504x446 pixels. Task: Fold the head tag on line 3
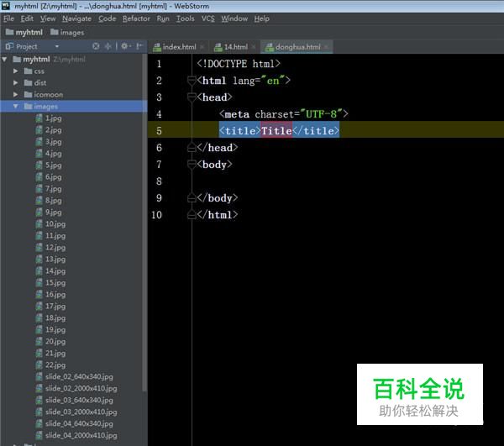192,97
